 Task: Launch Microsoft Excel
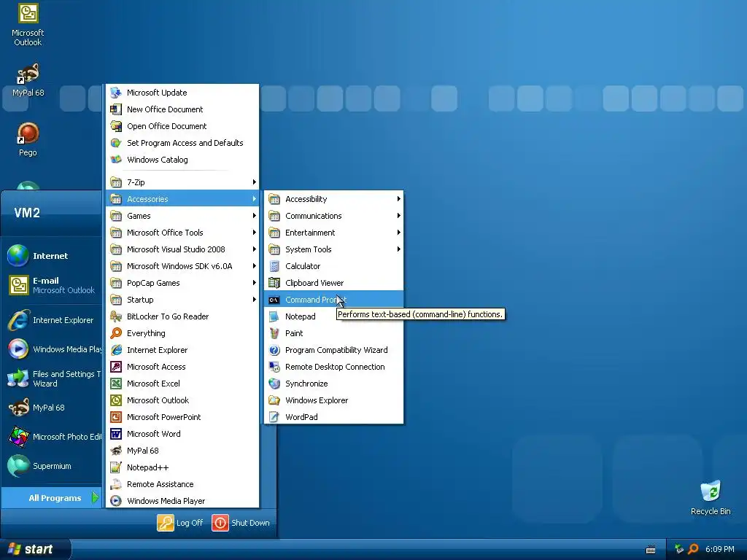click(182, 384)
